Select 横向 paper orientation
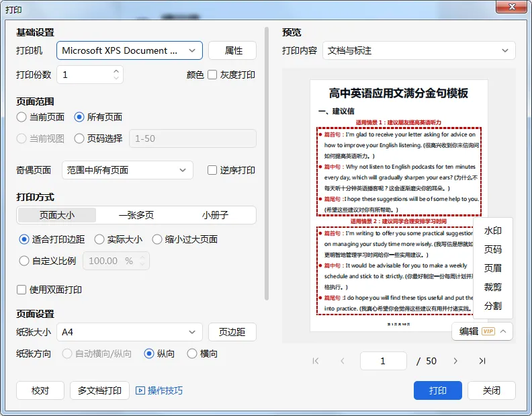The width and height of the screenshot is (532, 416). tap(192, 353)
